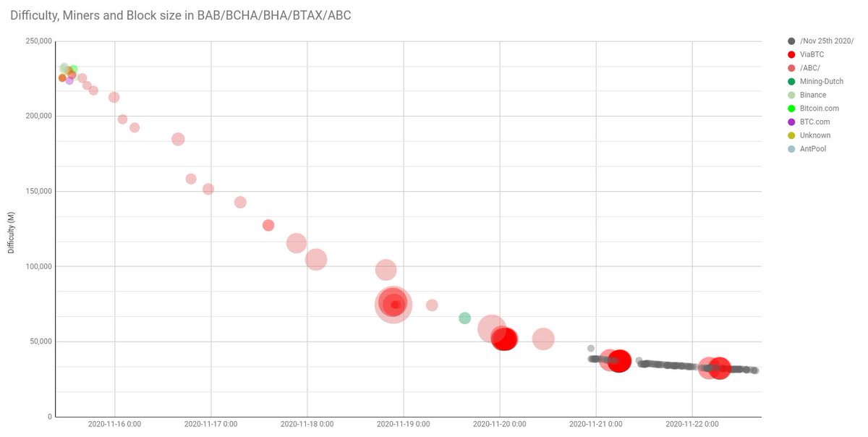Click the /Nov 25th 2020/ gray legend dot
Image resolution: width=868 pixels, height=437 pixels.
tap(791, 41)
